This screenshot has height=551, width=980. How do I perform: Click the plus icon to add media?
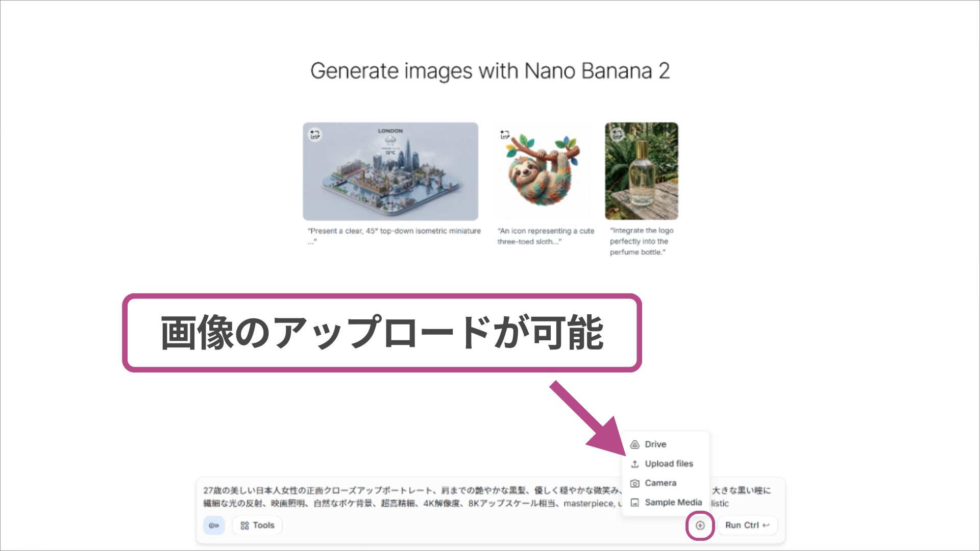pyautogui.click(x=700, y=525)
